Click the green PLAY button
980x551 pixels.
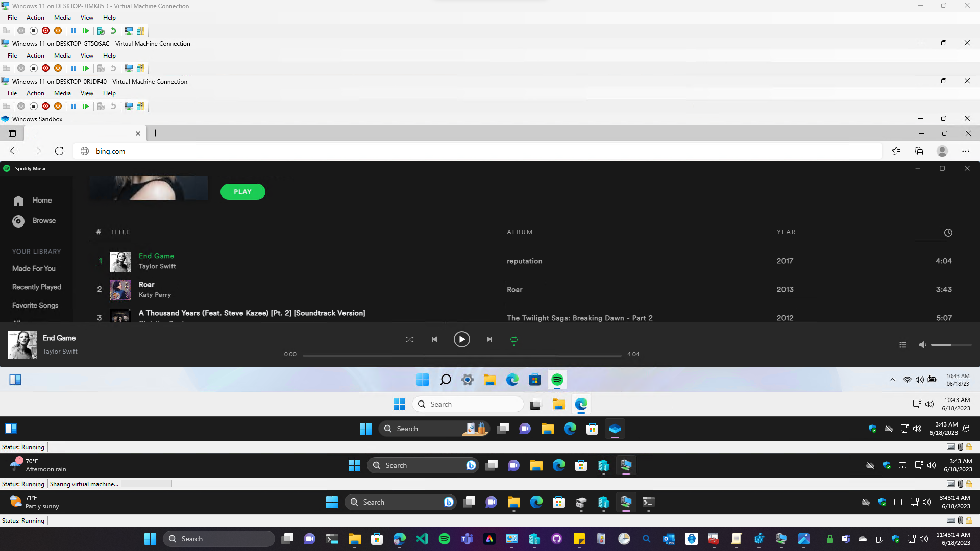click(242, 192)
